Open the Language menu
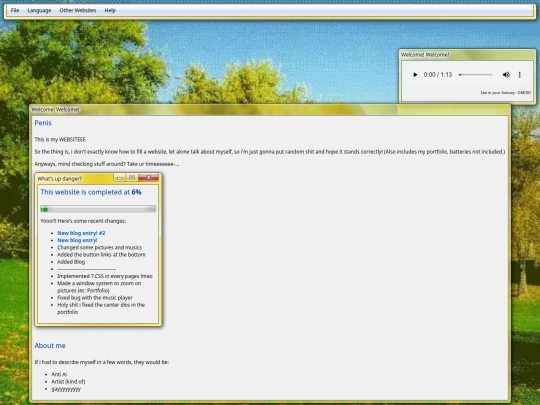The width and height of the screenshot is (540, 405). click(x=39, y=10)
